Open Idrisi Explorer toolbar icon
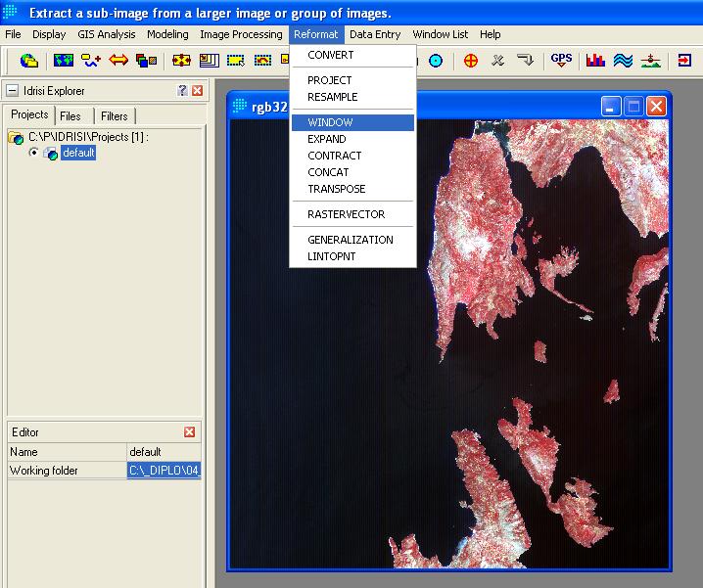 pyautogui.click(x=29, y=60)
